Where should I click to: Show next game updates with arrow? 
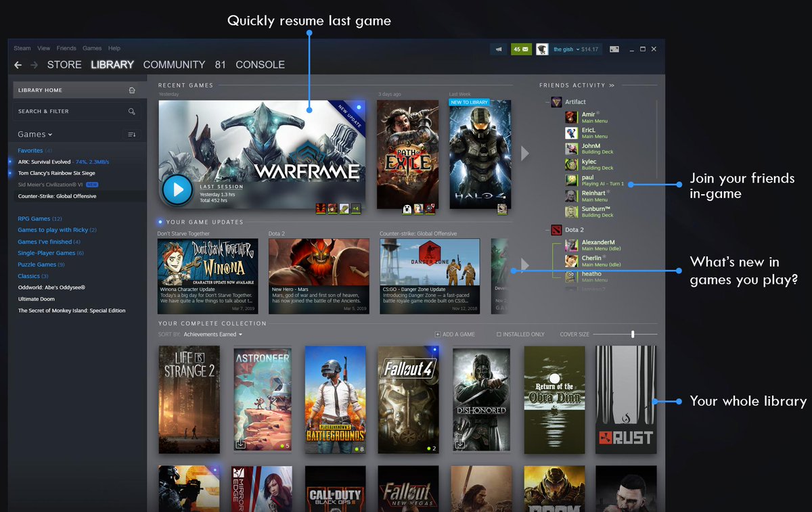524,264
